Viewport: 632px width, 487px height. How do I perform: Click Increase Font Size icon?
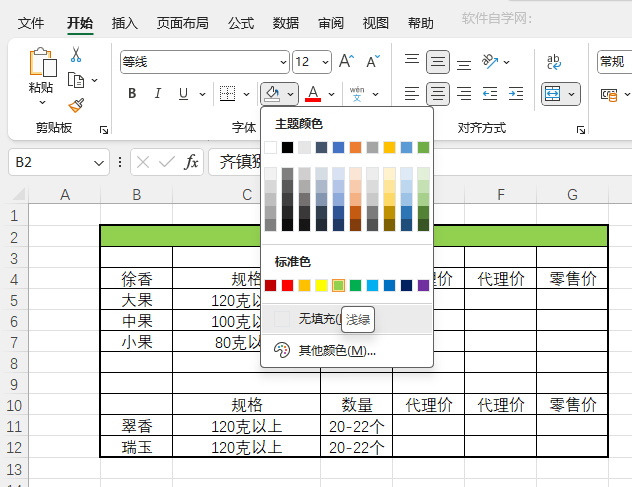(346, 61)
